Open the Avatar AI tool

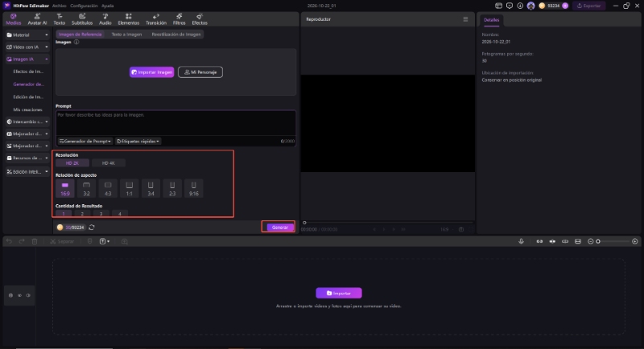[x=37, y=18]
